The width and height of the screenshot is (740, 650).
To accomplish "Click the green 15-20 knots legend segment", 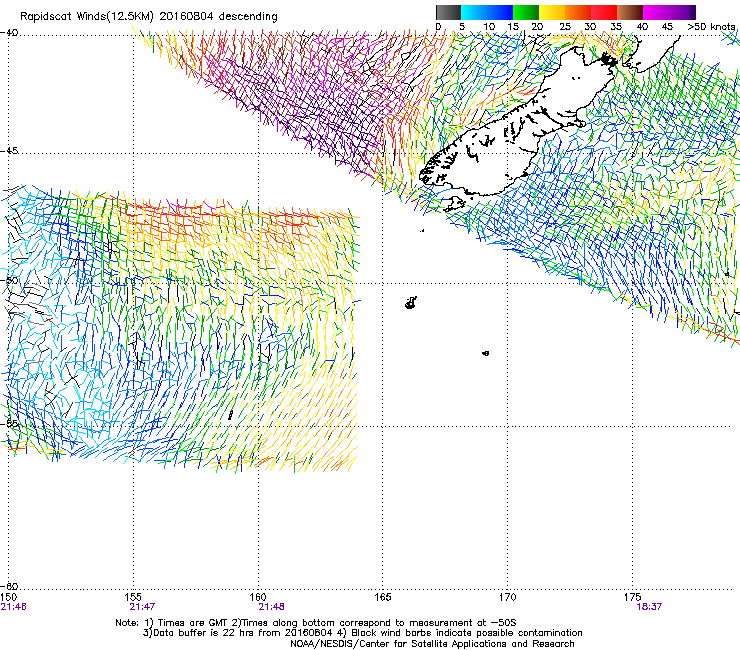I will point(526,12).
